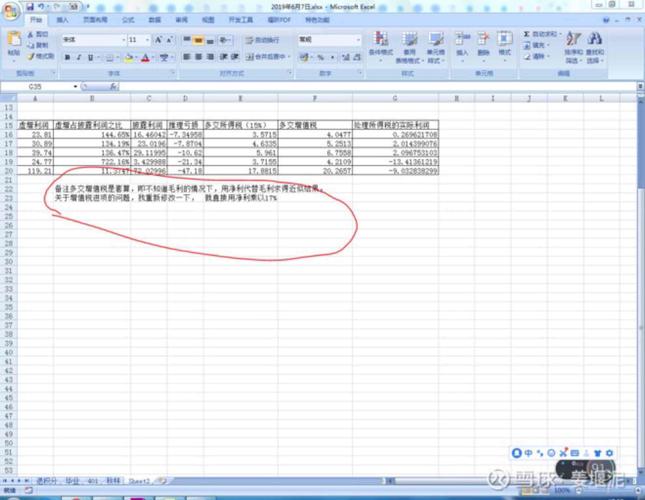
Task: Click the Insert cells (插入) button
Action: click(462, 46)
